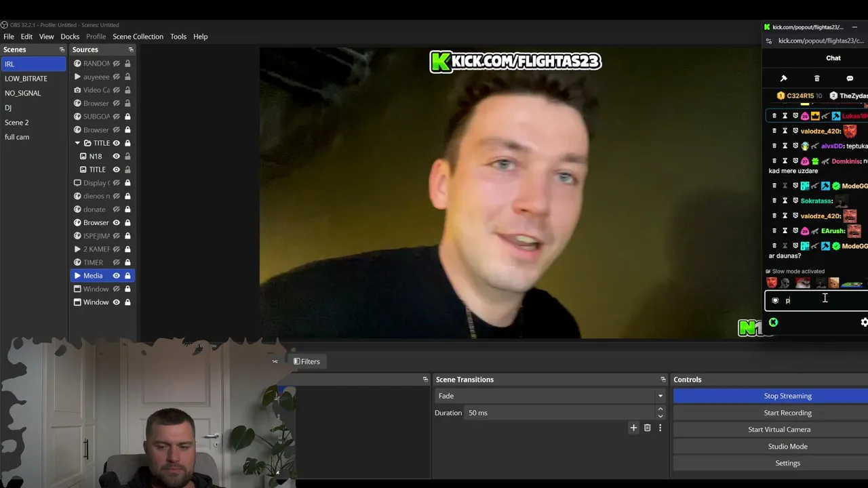This screenshot has width=868, height=488.
Task: Toggle visibility of the ISPEJIMA source
Action: [117, 236]
